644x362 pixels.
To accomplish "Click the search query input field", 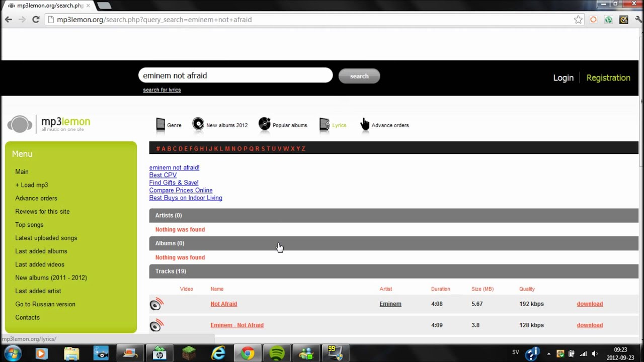I will pos(235,75).
